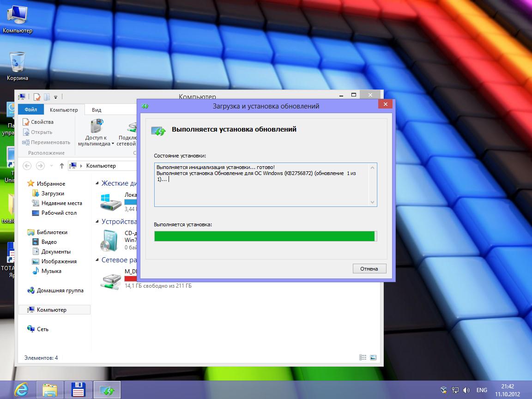Viewport: 532px width, 399px height.
Task: Collapse the Жесткие диски group
Action: click(97, 183)
